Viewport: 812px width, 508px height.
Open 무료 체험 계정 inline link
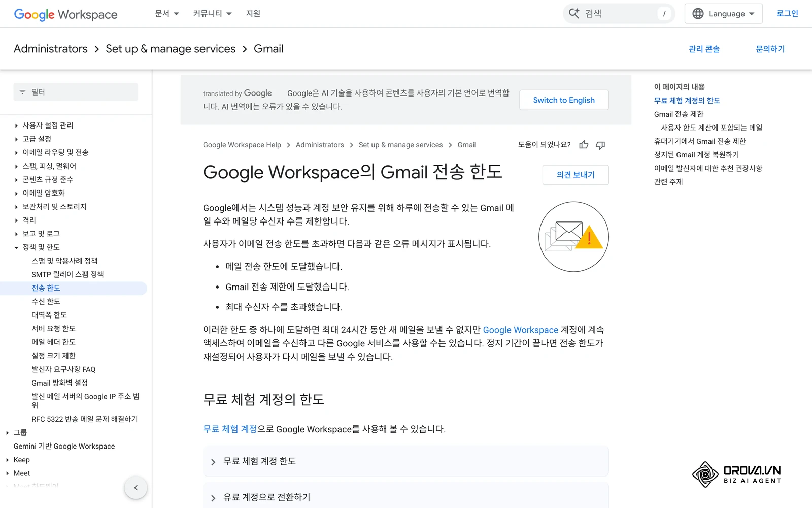click(230, 429)
